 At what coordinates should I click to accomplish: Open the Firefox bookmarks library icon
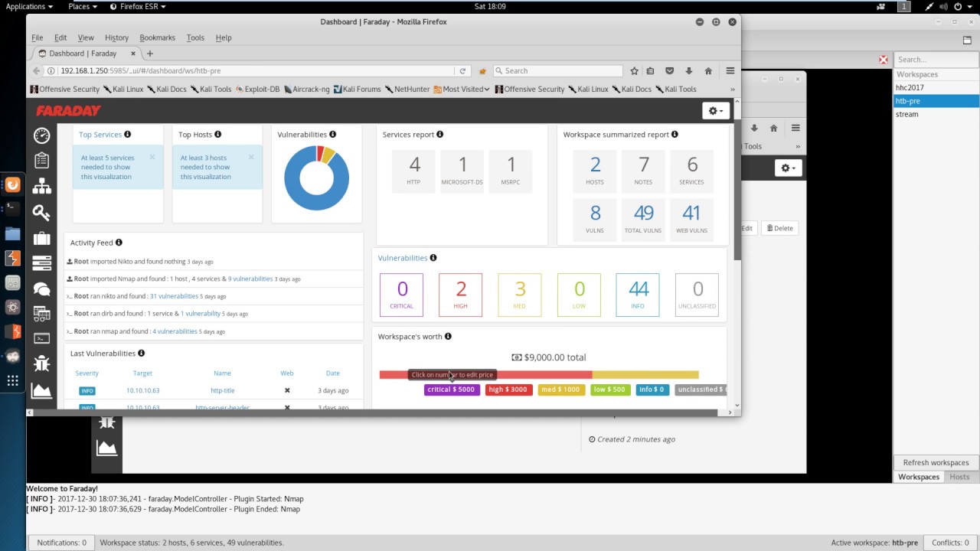coord(650,70)
